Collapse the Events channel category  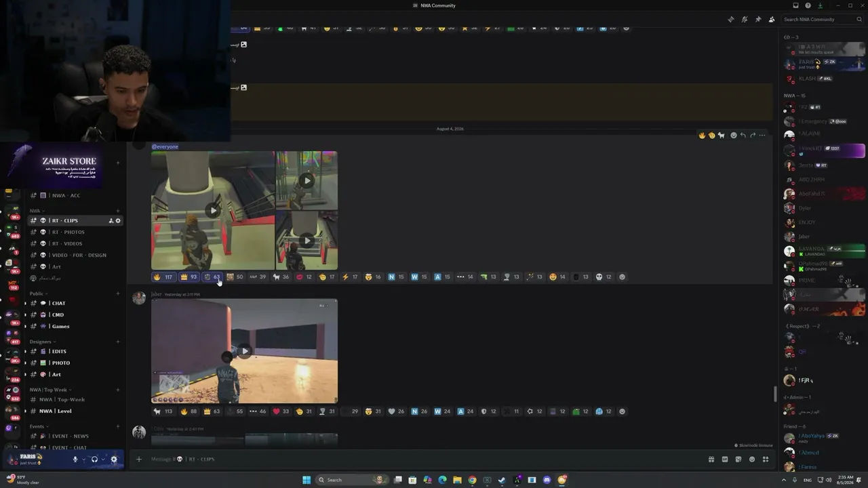point(38,426)
